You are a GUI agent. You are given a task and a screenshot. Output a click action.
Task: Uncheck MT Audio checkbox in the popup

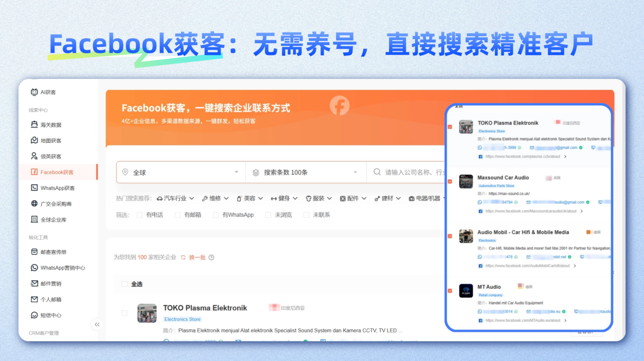click(x=450, y=291)
